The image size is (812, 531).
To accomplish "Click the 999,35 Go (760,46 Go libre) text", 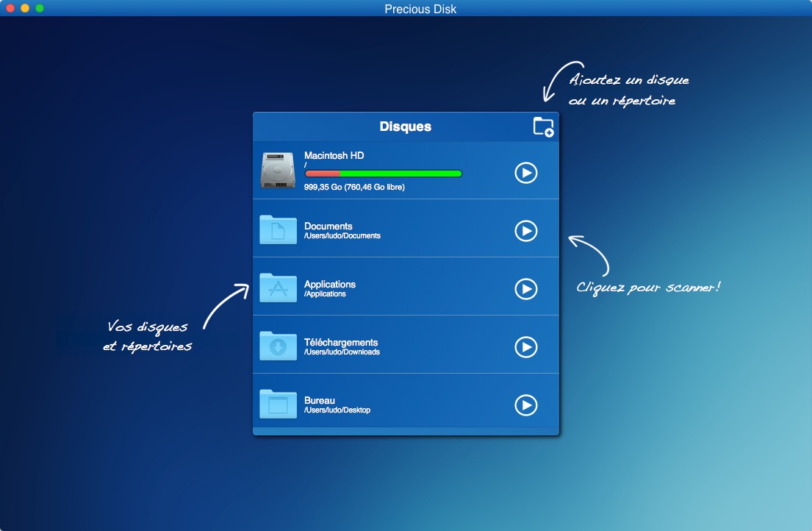I will pos(354,187).
